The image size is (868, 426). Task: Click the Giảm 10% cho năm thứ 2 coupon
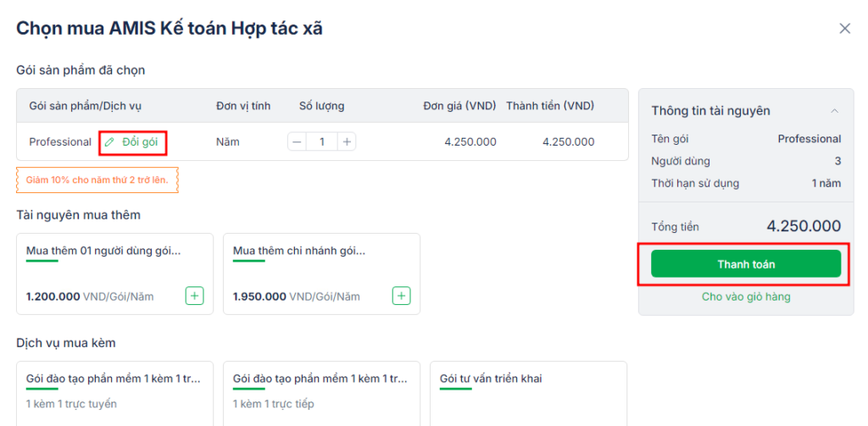coord(97,180)
